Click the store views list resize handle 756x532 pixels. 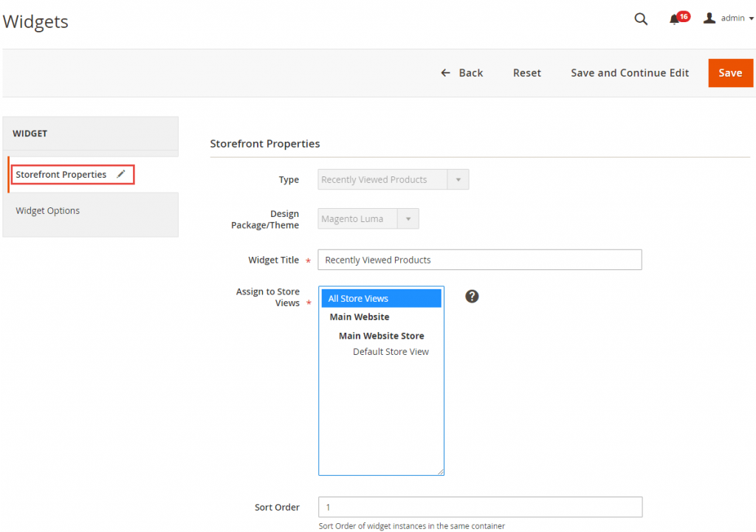coord(440,471)
